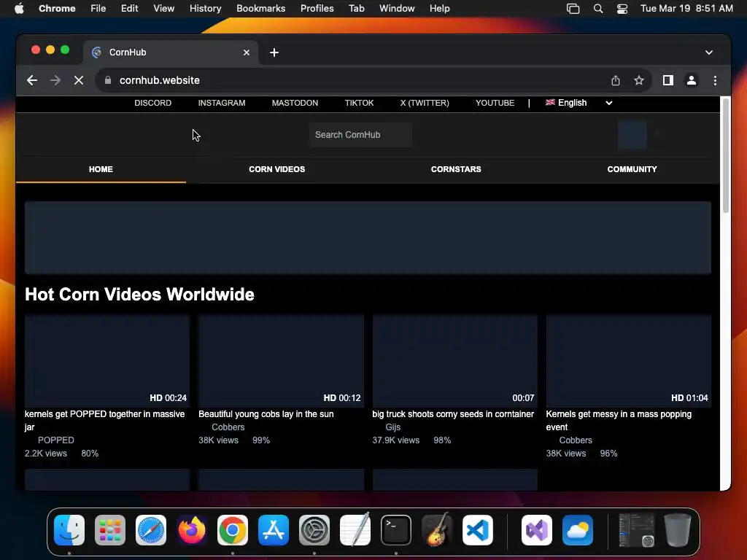Open Trash from the Dock
The image size is (747, 560).
(x=678, y=530)
